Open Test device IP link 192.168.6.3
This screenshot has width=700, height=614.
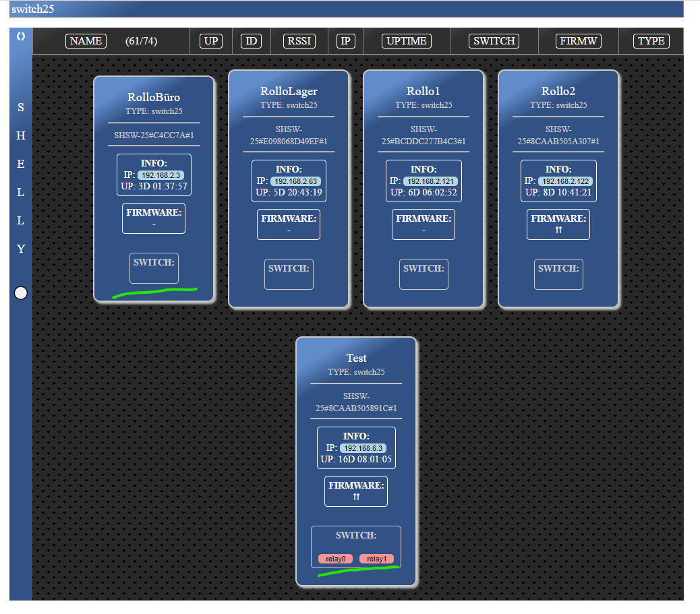(363, 448)
